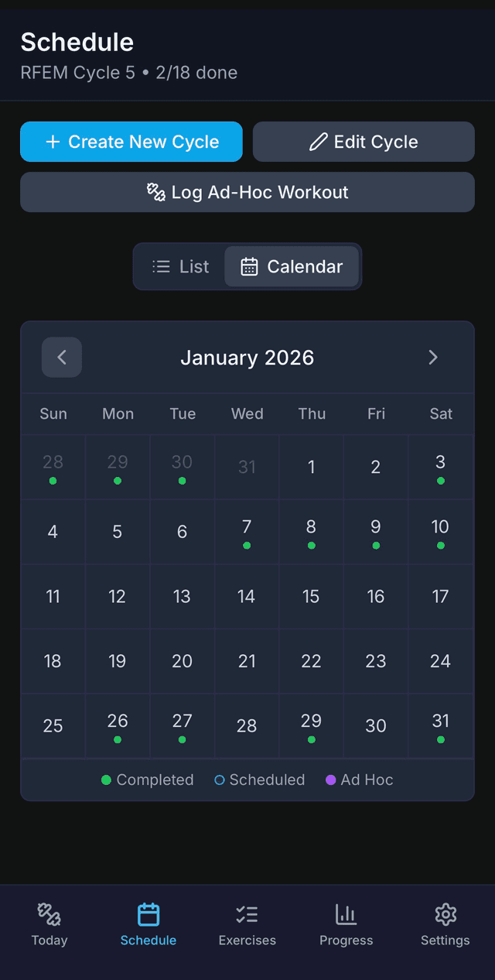Toggle the Scheduled legend filter
This screenshot has height=980, width=495.
260,780
